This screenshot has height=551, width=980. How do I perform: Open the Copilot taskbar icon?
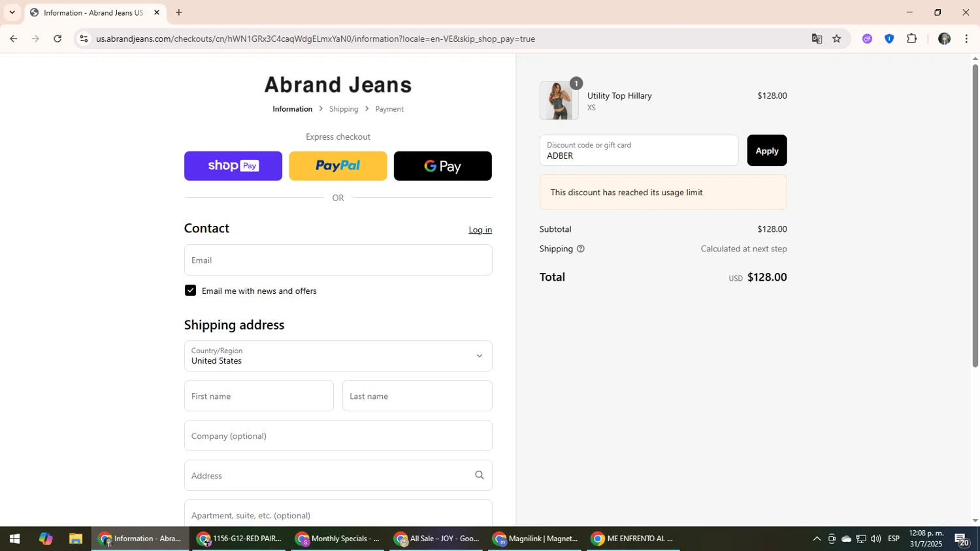click(x=45, y=539)
